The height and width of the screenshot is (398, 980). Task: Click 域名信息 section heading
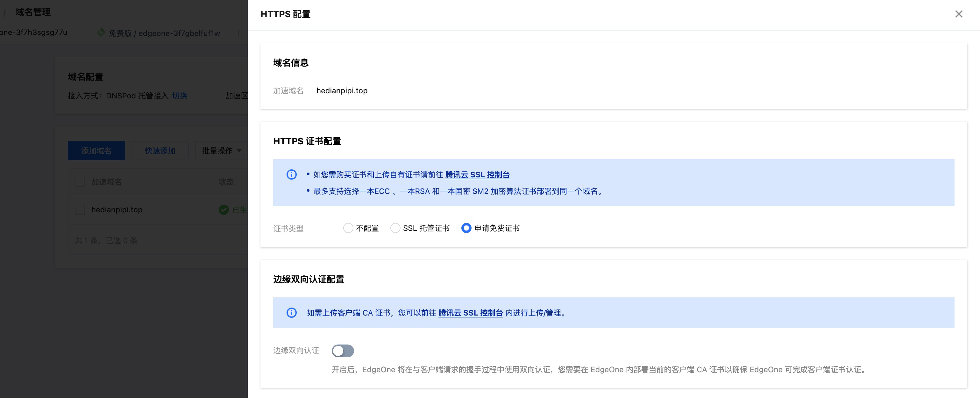[291, 63]
